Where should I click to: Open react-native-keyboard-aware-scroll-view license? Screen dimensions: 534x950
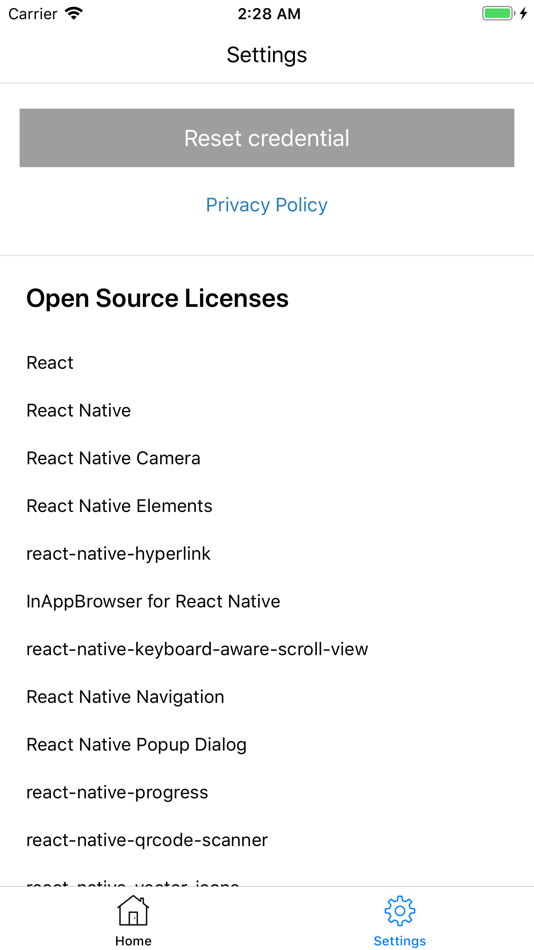click(x=197, y=649)
